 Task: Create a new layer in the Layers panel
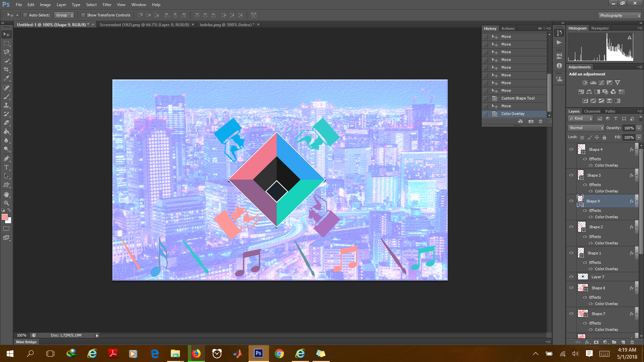[x=623, y=342]
